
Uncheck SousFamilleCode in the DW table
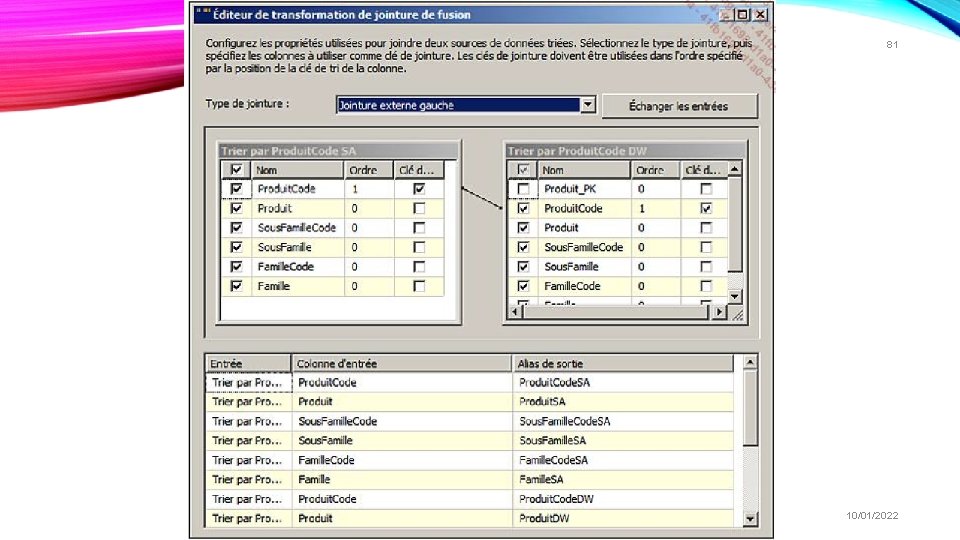point(523,247)
